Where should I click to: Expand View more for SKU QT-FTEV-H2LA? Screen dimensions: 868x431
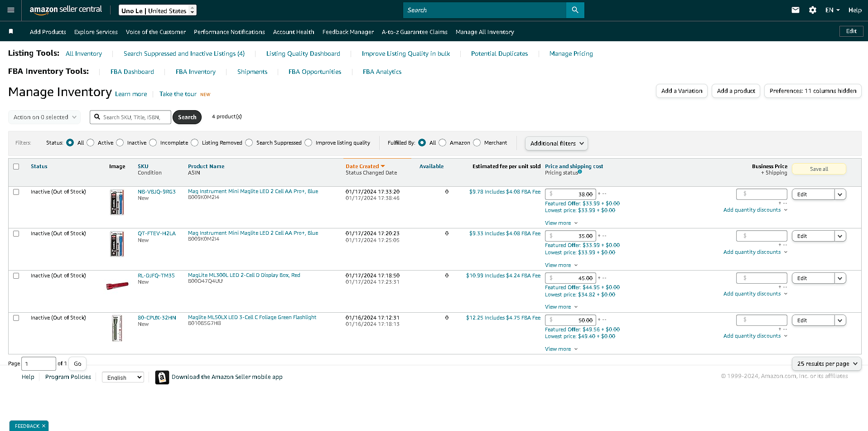[561, 265]
